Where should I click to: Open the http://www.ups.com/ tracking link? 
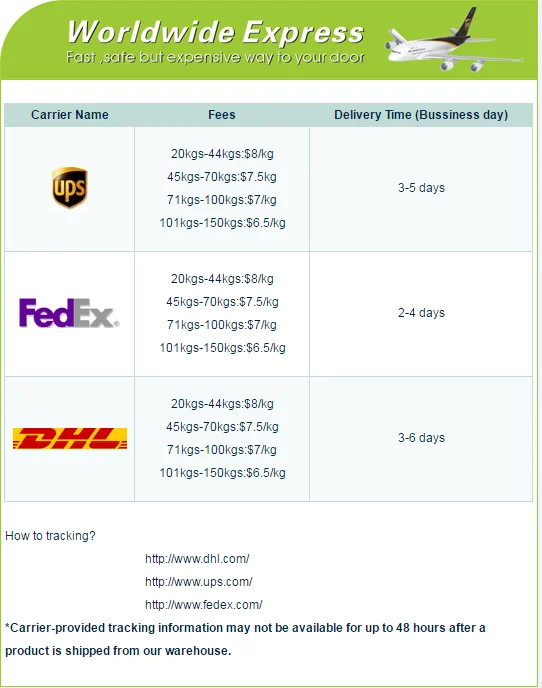click(198, 581)
